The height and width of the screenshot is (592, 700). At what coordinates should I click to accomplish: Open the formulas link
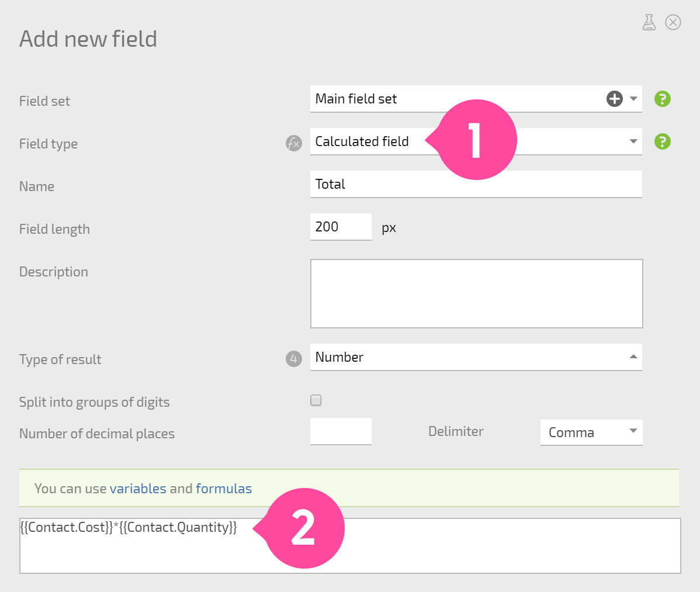coord(224,489)
